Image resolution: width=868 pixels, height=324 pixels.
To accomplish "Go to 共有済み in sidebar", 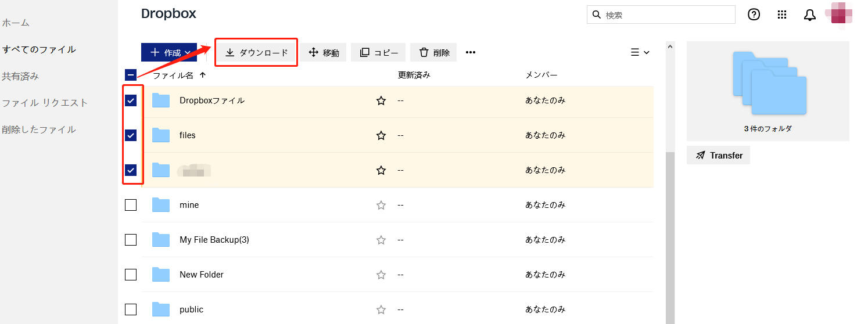I will coord(20,76).
